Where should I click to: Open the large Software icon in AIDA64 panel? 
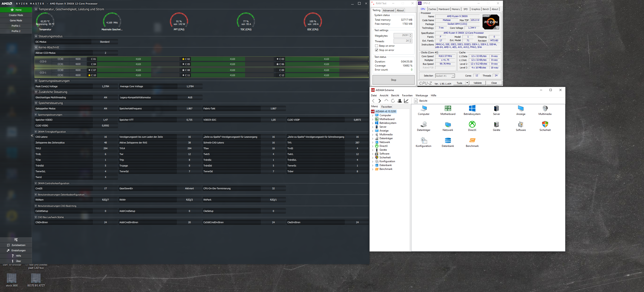(x=521, y=126)
